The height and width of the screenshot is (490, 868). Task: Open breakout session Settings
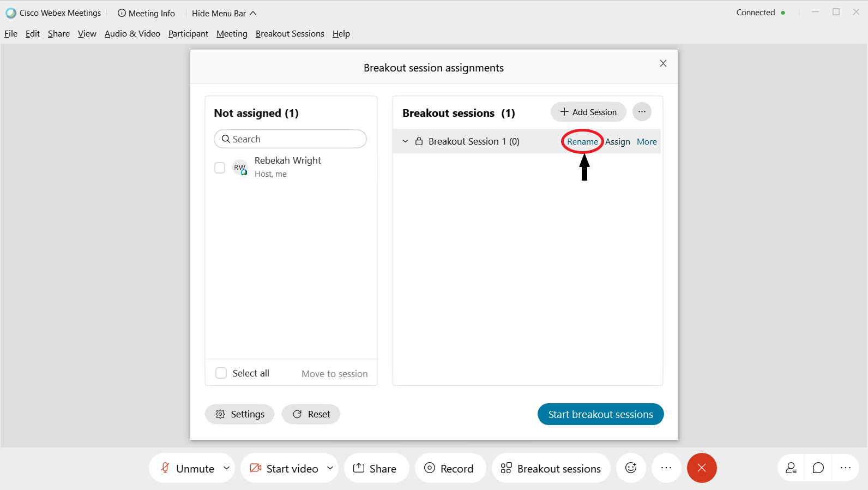click(239, 414)
